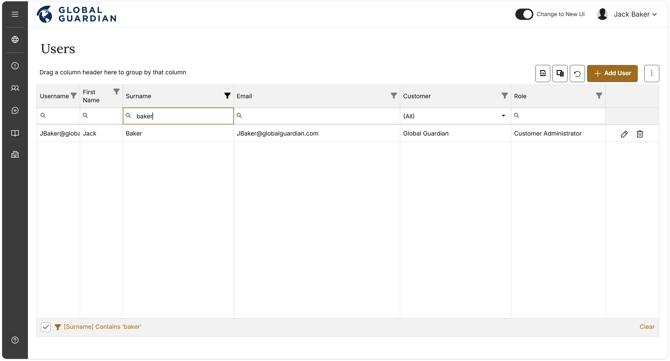Expand the Customer (All) filter dropdown
The width and height of the screenshot is (670, 361).
pos(503,116)
